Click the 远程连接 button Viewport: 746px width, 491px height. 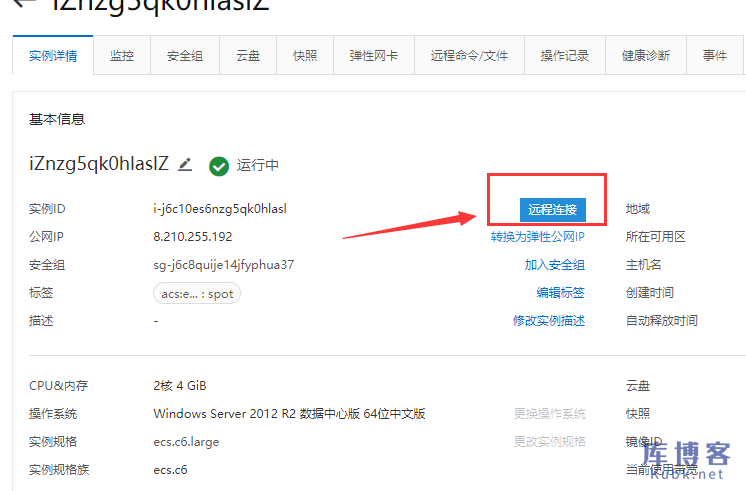[552, 209]
